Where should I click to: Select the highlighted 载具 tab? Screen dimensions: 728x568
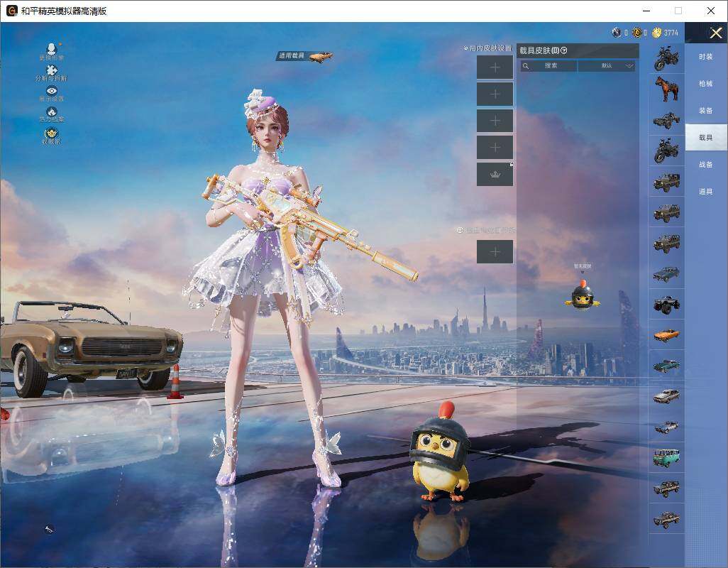(x=706, y=137)
